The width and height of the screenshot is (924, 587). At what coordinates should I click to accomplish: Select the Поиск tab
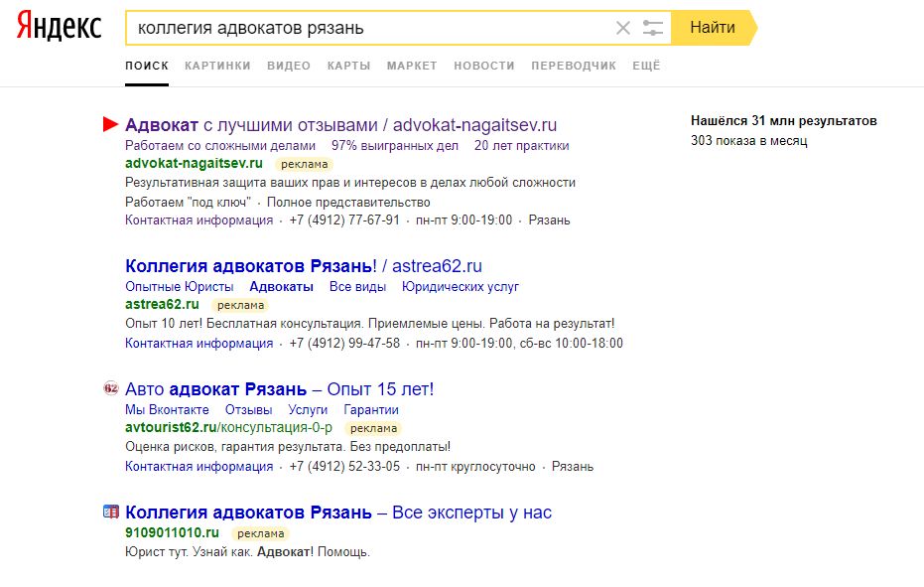pos(147,67)
